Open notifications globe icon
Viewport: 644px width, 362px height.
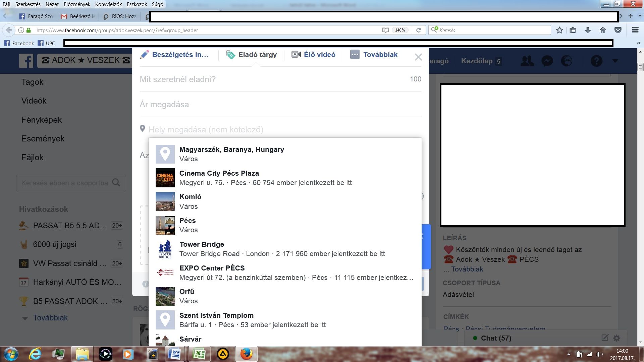coord(567,61)
